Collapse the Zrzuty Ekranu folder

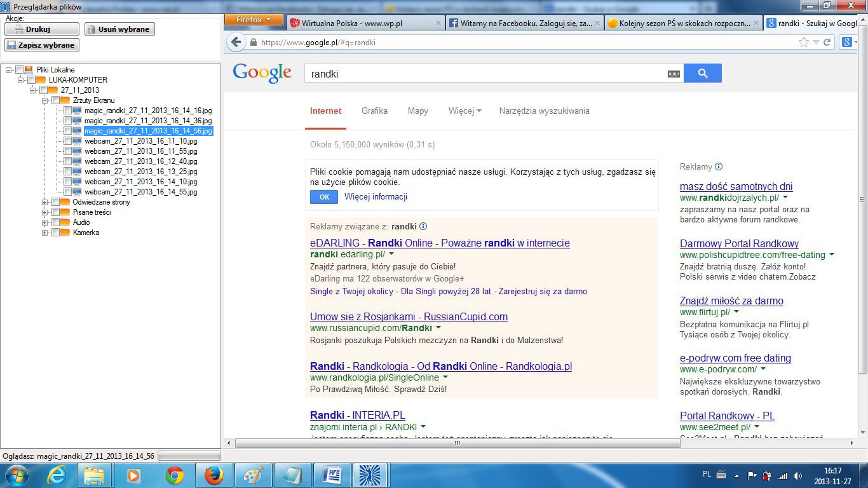[45, 100]
